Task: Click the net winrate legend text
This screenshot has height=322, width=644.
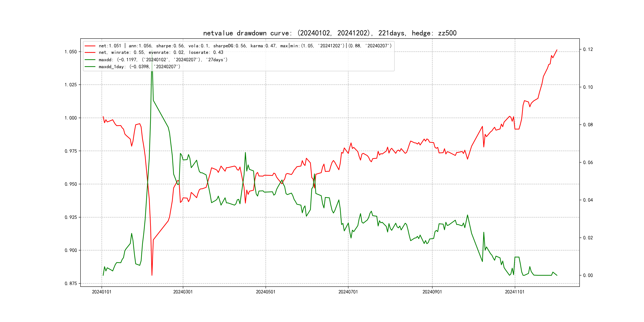Action: 161,52
